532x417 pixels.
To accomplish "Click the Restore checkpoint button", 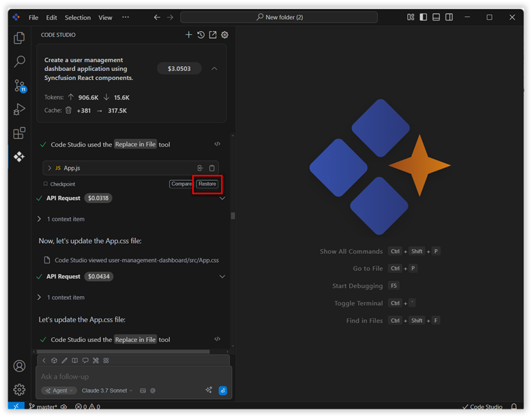I will pos(207,184).
